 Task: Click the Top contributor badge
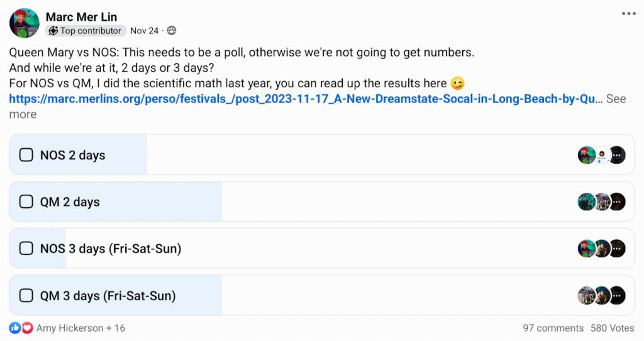coord(86,31)
